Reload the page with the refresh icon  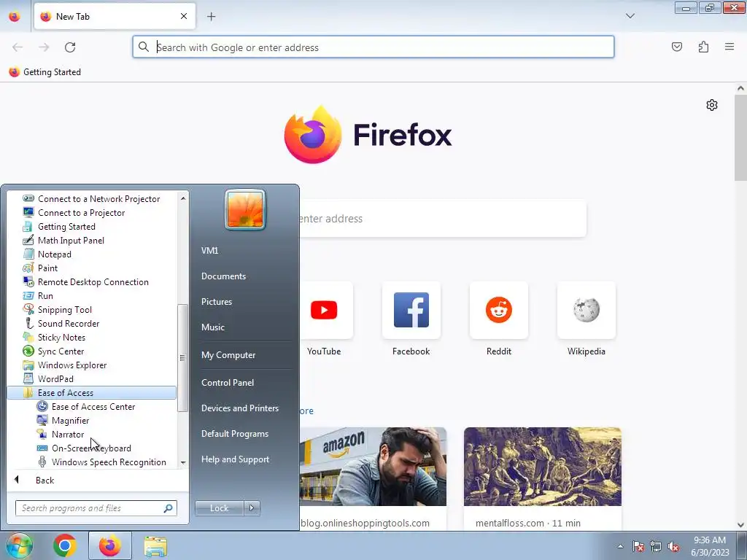click(x=70, y=47)
